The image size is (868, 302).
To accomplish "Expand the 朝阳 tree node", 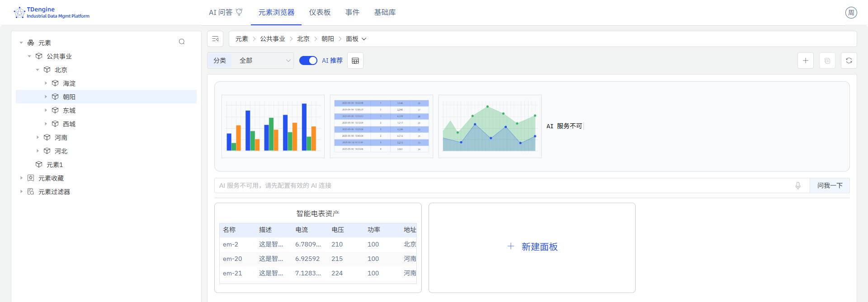I will pyautogui.click(x=46, y=97).
